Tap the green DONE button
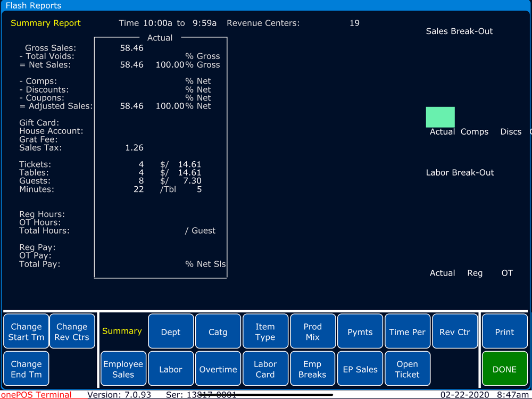The image size is (532, 399). point(504,369)
